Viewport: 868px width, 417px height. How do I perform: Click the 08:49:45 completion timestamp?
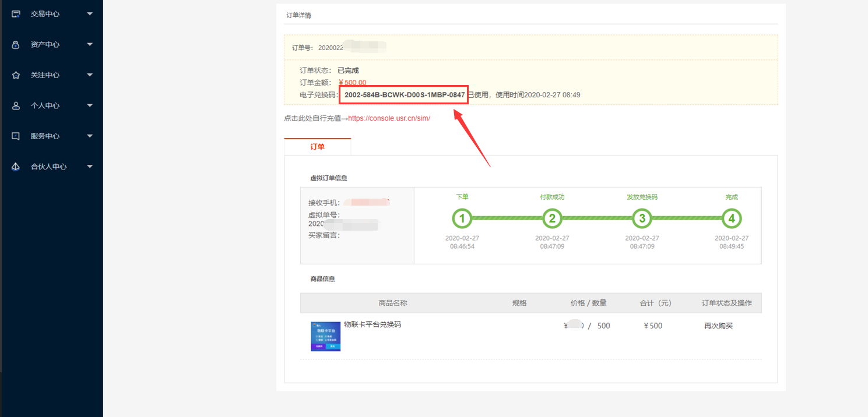pyautogui.click(x=732, y=246)
